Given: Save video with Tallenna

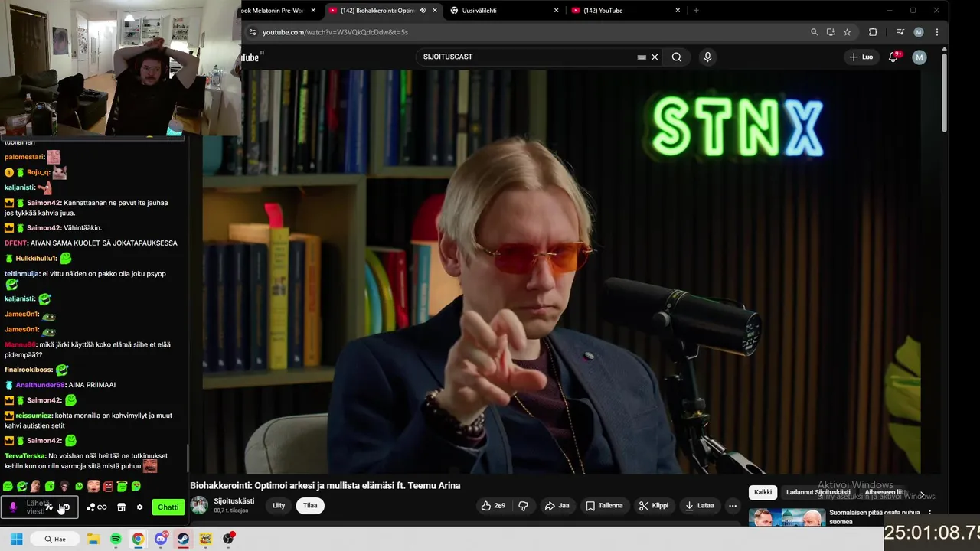Looking at the screenshot, I should (x=604, y=506).
